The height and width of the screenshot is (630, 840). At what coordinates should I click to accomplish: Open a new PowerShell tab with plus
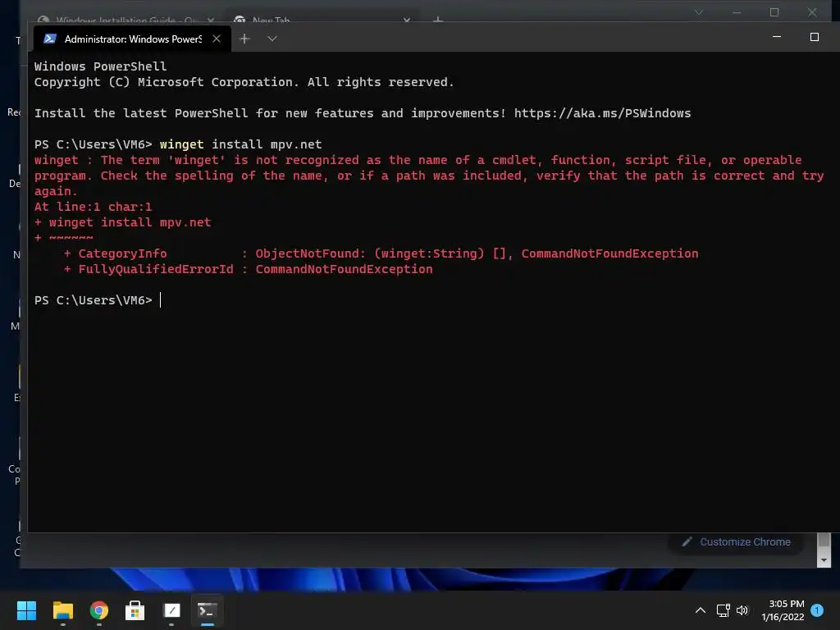(x=244, y=39)
